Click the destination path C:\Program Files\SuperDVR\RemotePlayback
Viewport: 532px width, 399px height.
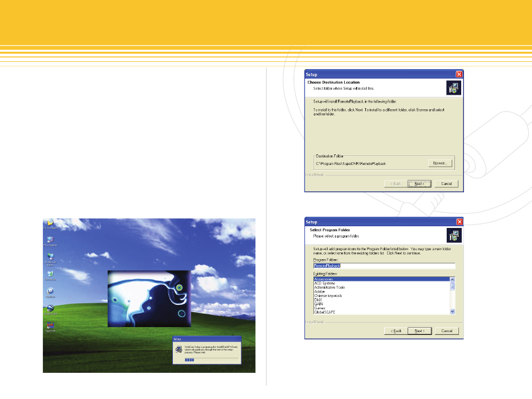pos(351,164)
